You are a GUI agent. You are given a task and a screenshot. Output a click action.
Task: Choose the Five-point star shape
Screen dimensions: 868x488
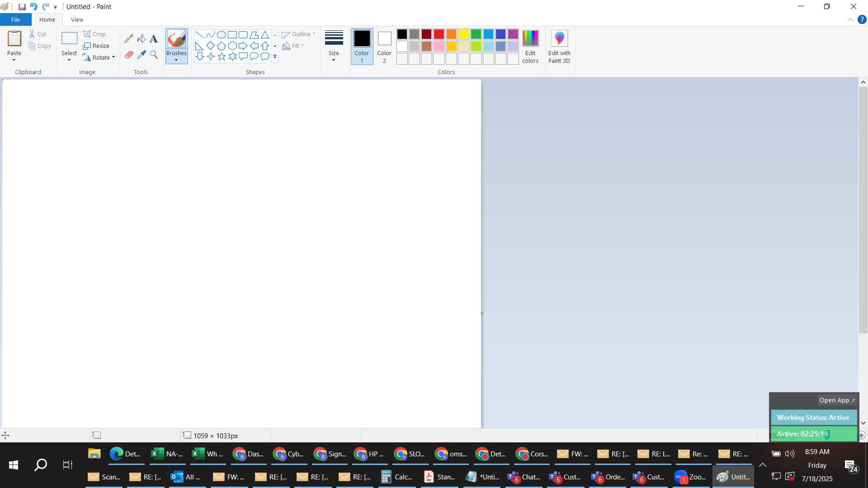click(x=222, y=56)
